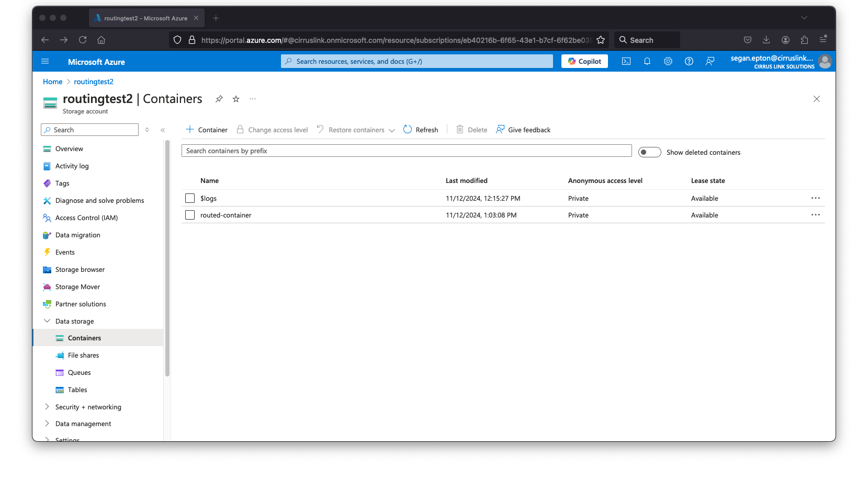Viewport: 868px width, 481px height.
Task: Open File shares in sidebar
Action: (x=83, y=356)
